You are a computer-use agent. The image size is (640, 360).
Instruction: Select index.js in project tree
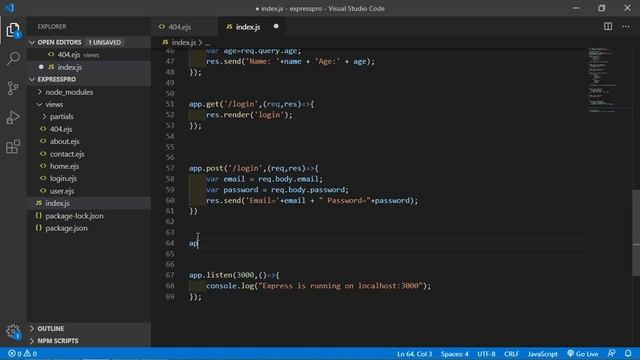point(57,203)
